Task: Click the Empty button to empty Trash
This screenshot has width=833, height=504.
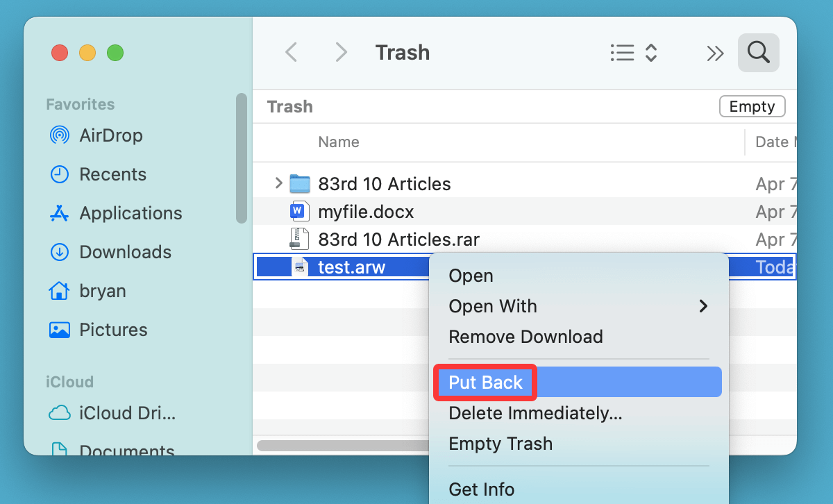Action: coord(752,106)
